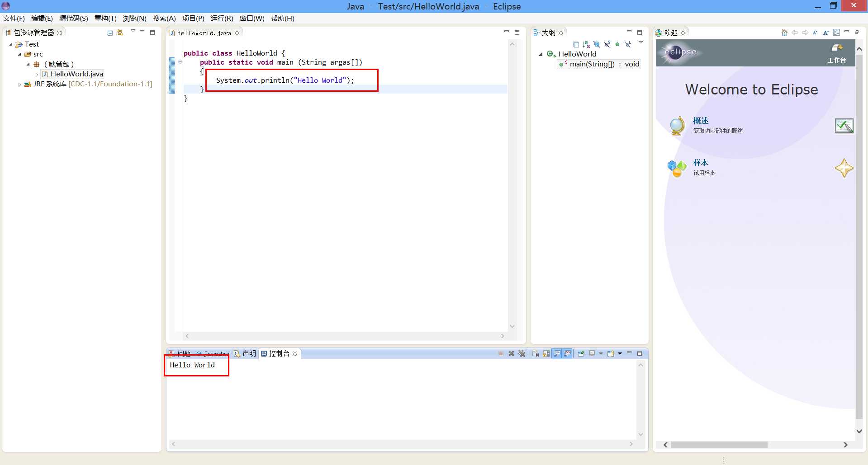Open 文件(F) menu
This screenshot has height=465, width=868.
coord(14,19)
